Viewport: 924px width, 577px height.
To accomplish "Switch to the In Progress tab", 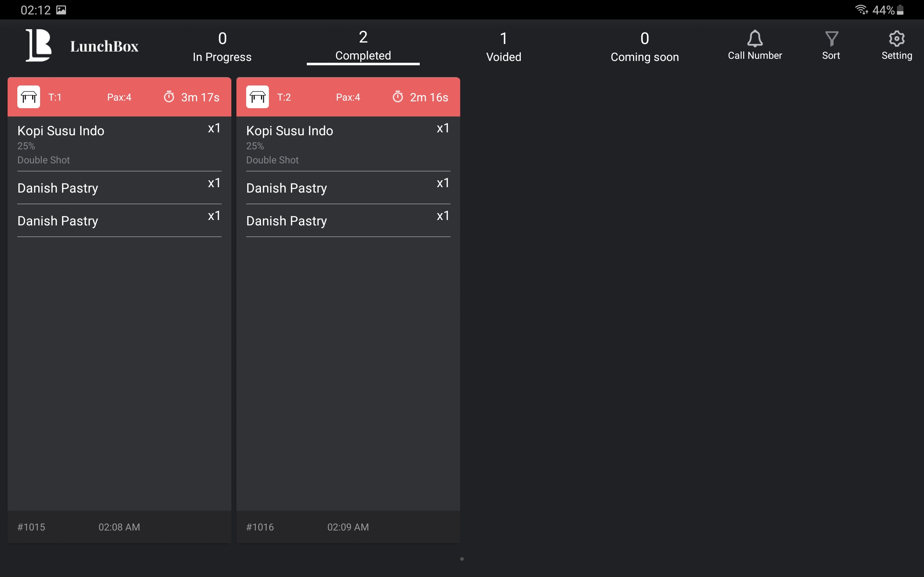I will [x=222, y=47].
